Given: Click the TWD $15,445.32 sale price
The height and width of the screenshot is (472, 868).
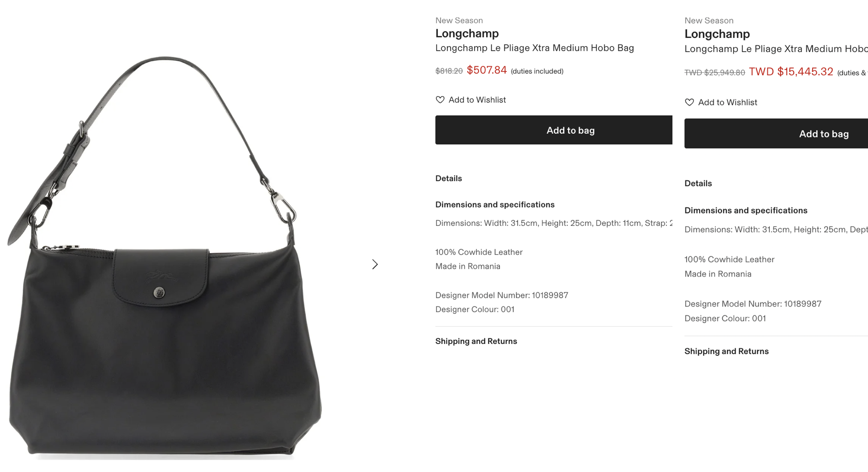Looking at the screenshot, I should pyautogui.click(x=791, y=72).
